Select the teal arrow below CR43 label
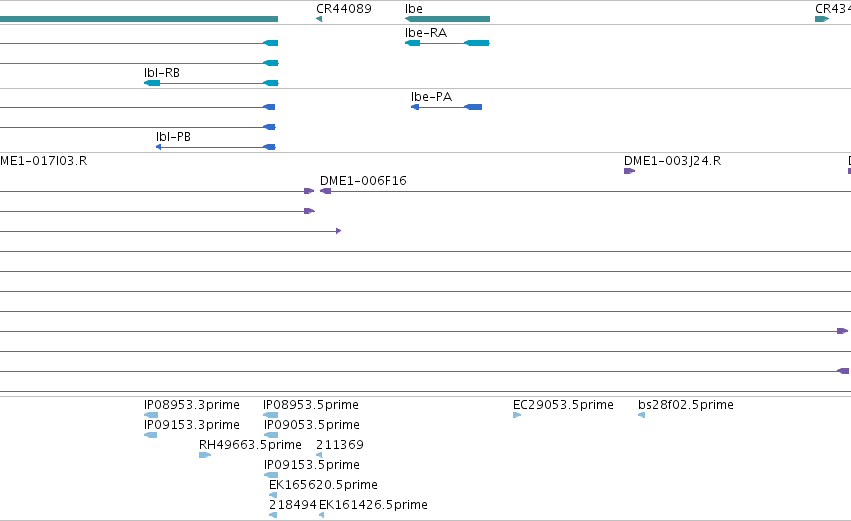Image resolution: width=851 pixels, height=521 pixels. point(822,19)
